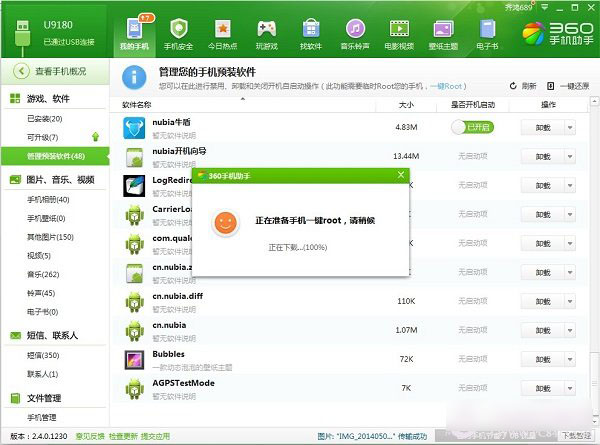Open 电子书(0) in sidebar
This screenshot has height=445, width=600.
coord(42,312)
